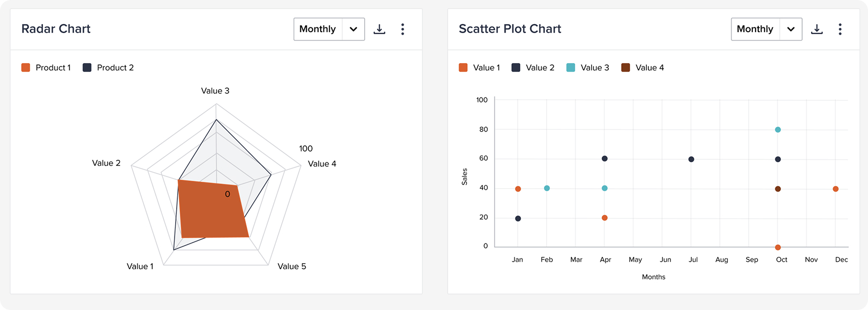Expand the Radar Chart Monthly dropdown arrow
This screenshot has height=310, width=868.
pos(353,29)
